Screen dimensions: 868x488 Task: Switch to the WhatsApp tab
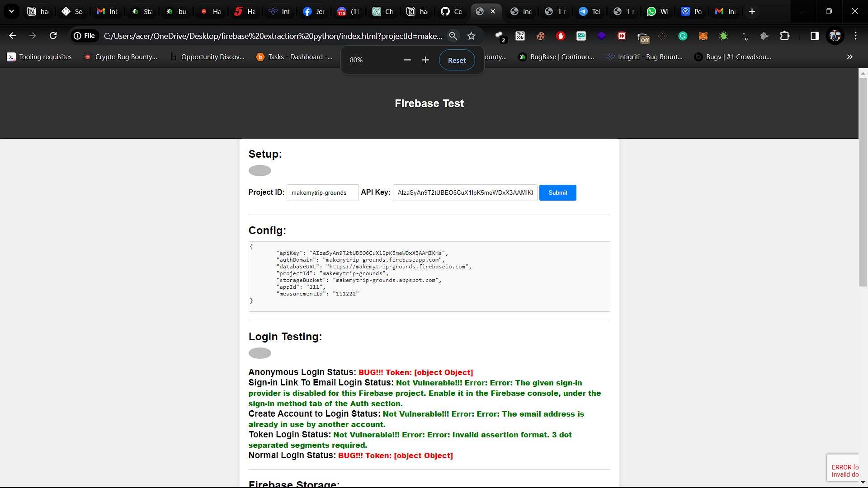pyautogui.click(x=657, y=12)
